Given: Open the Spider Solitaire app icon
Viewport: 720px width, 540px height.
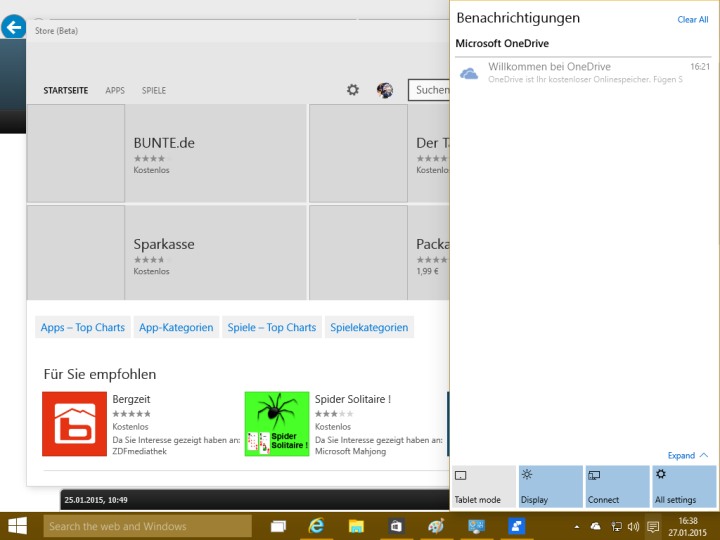Looking at the screenshot, I should pos(277,423).
